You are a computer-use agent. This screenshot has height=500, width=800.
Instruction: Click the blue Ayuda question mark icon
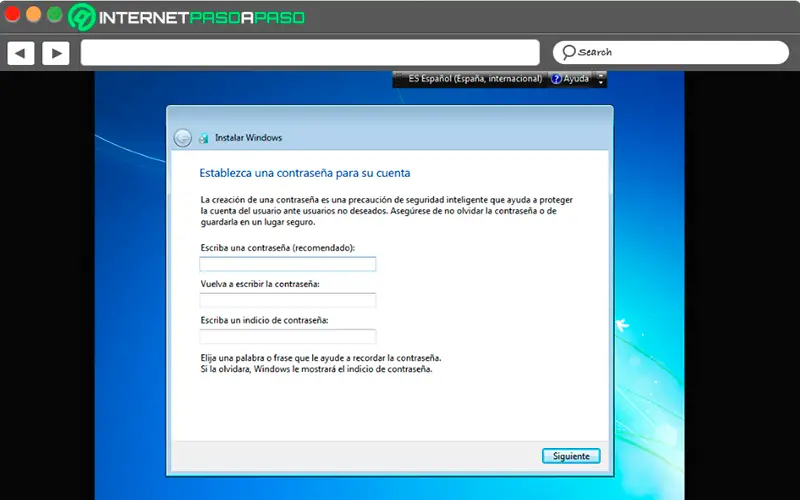point(557,79)
